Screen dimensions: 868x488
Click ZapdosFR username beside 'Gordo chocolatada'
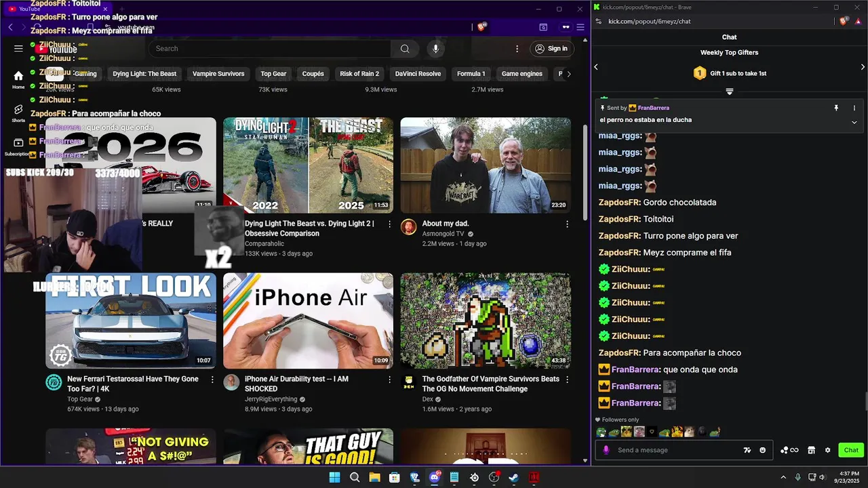pos(619,202)
